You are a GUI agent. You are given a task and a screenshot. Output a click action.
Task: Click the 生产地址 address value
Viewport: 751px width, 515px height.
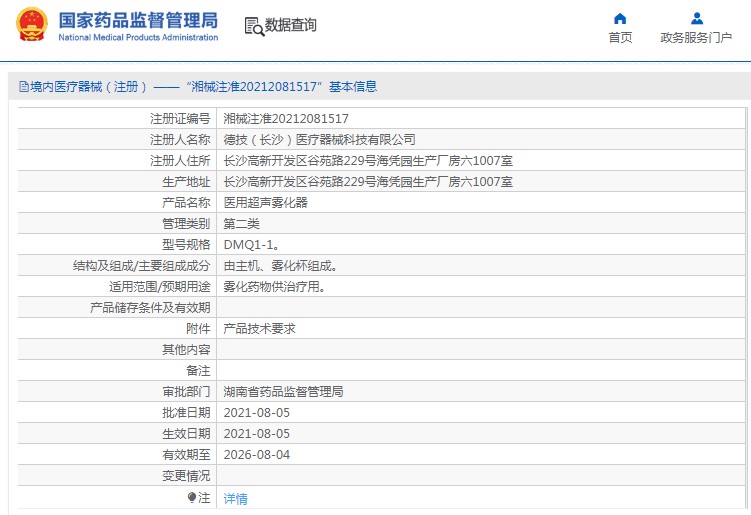click(368, 182)
